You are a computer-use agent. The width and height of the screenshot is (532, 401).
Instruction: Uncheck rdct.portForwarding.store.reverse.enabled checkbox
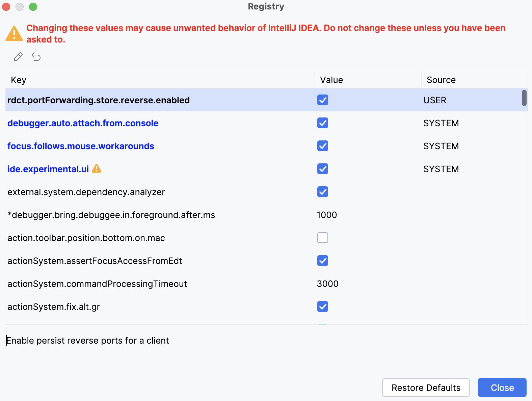point(322,100)
